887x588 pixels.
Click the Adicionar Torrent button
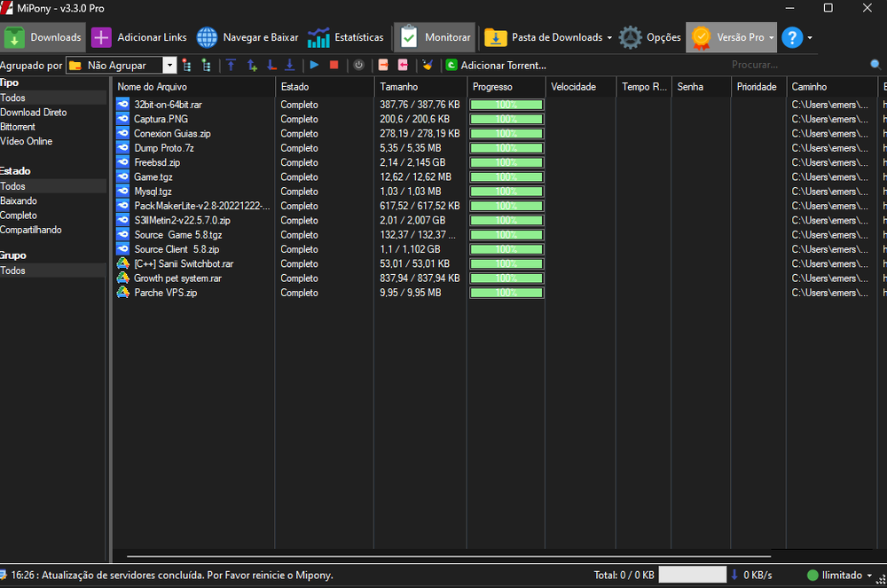496,65
